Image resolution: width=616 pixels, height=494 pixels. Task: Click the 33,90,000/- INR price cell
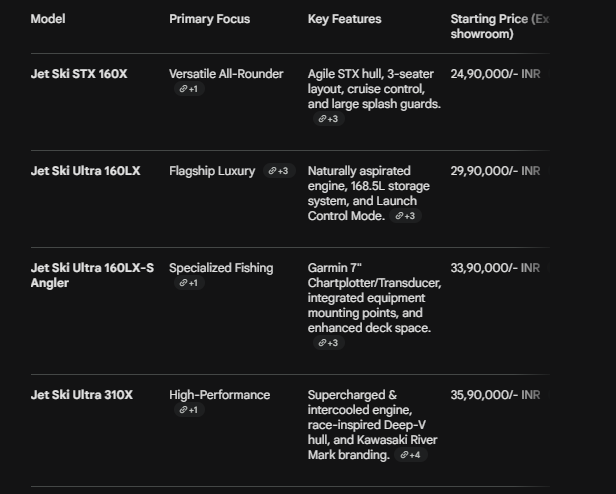coord(495,268)
